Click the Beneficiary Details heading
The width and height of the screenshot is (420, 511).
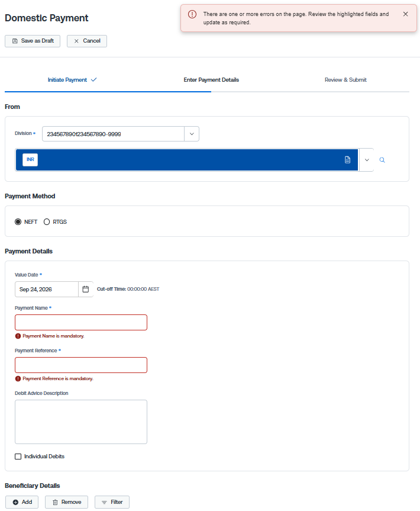pos(33,486)
